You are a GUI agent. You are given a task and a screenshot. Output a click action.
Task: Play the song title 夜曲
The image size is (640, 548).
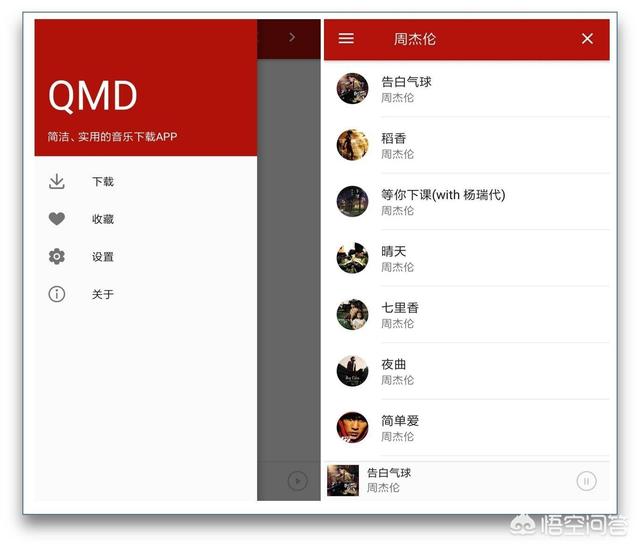click(x=393, y=364)
